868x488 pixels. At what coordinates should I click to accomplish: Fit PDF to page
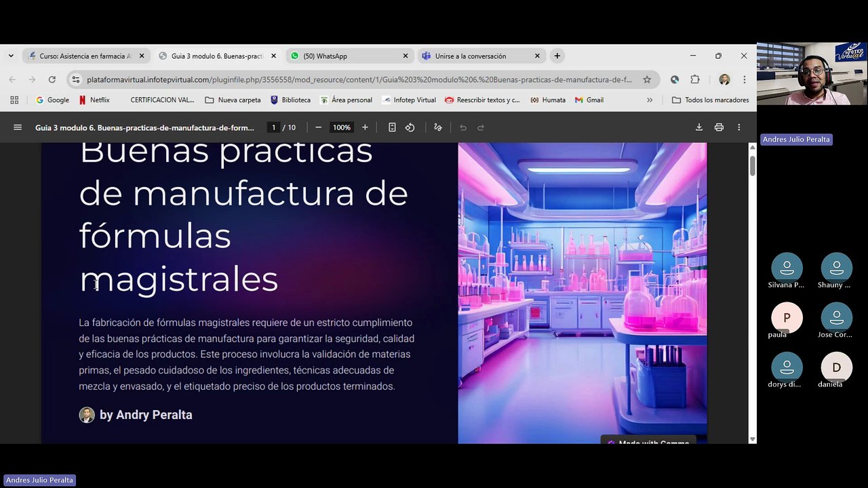point(392,127)
